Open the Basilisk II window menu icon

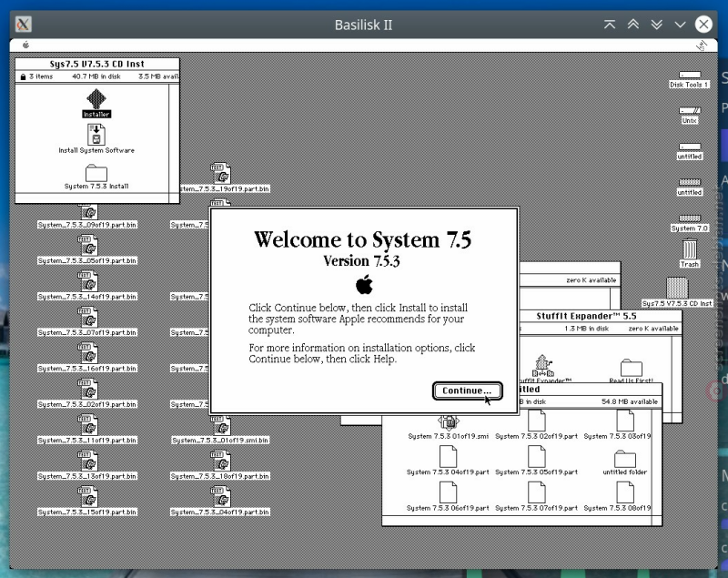tap(24, 25)
